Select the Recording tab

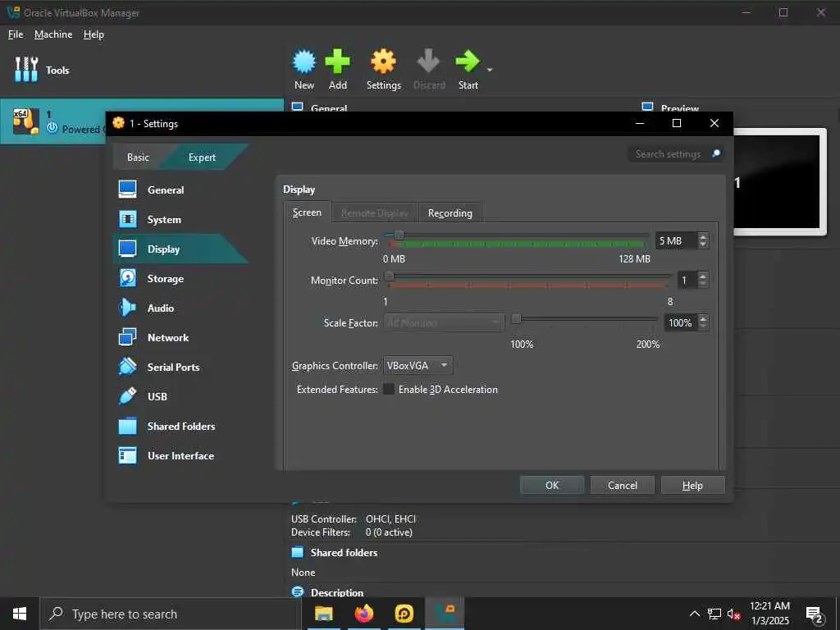pyautogui.click(x=450, y=212)
